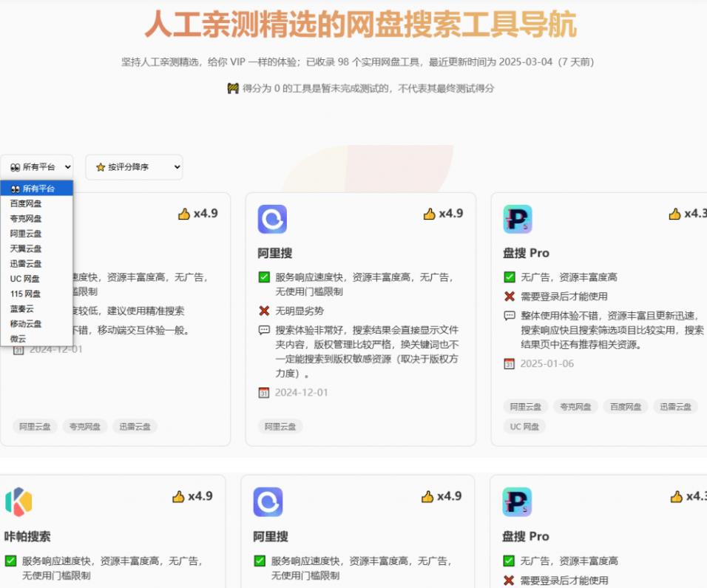The image size is (707, 588).
Task: Click thumbs-up rating on 咔帕搜索 card
Action: (192, 496)
